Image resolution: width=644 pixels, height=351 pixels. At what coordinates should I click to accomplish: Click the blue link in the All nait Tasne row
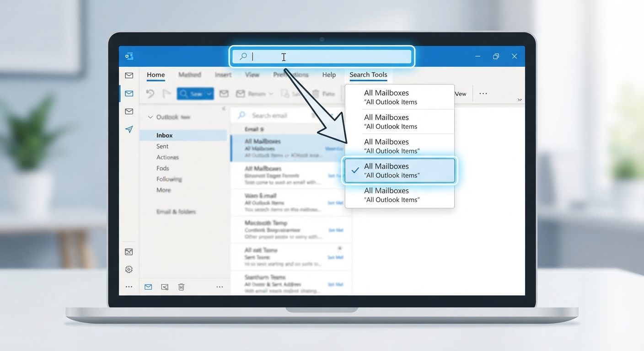coord(335,258)
